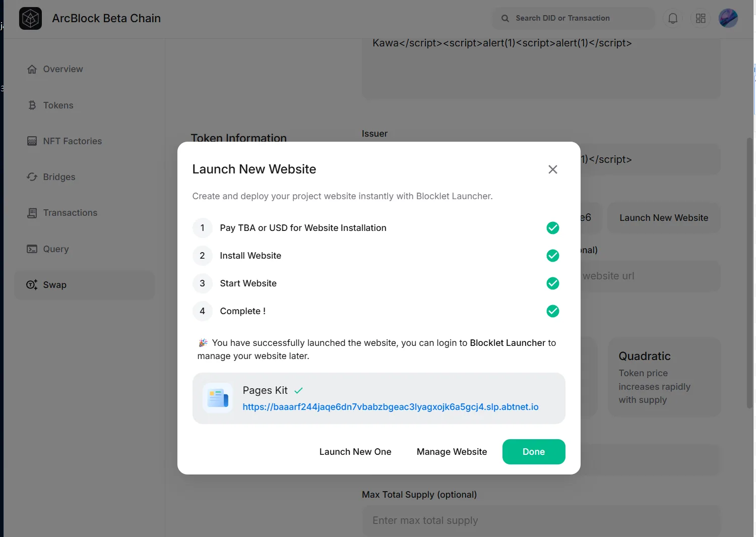Image resolution: width=756 pixels, height=537 pixels.
Task: Click the Install Website step text
Action: 250,256
